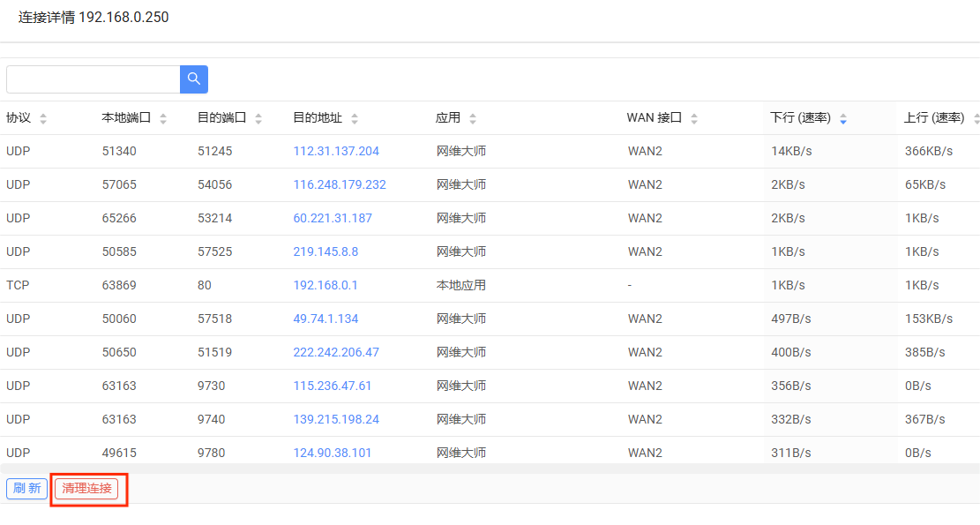Sort by 目的端口 column sort icon
The image size is (980, 525).
(x=258, y=119)
